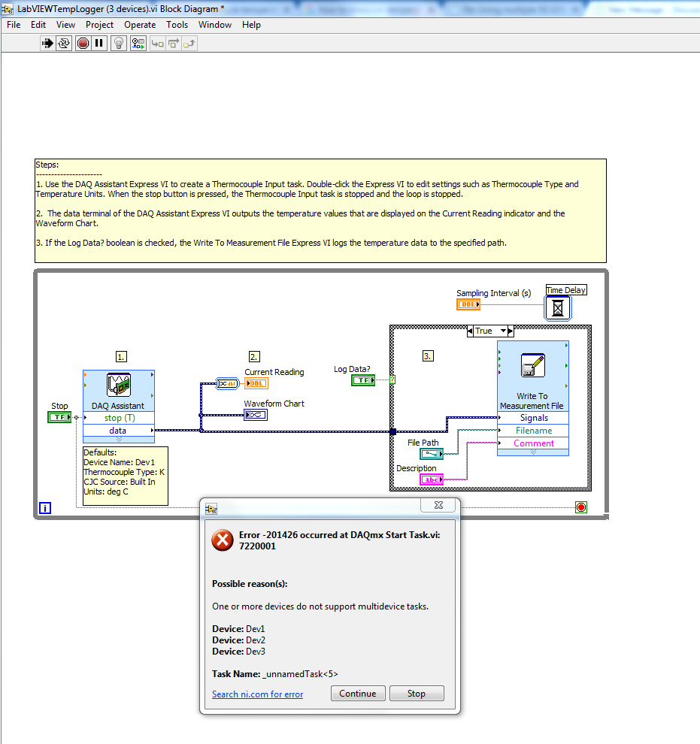Click the Stop boolean terminal

pos(59,416)
